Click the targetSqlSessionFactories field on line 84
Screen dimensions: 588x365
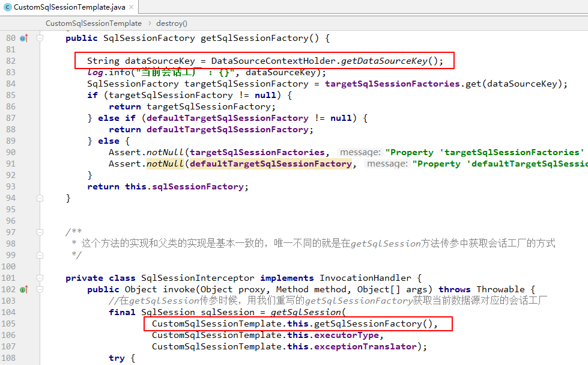(392, 84)
